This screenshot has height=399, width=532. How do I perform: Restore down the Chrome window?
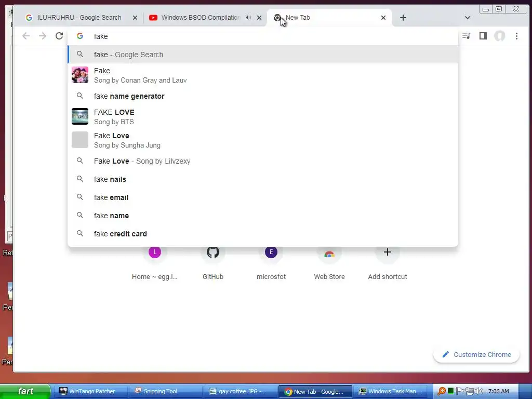[499, 9]
